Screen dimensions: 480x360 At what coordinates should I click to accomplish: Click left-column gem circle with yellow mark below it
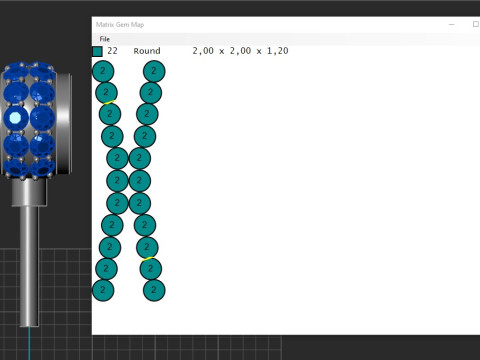pos(106,93)
